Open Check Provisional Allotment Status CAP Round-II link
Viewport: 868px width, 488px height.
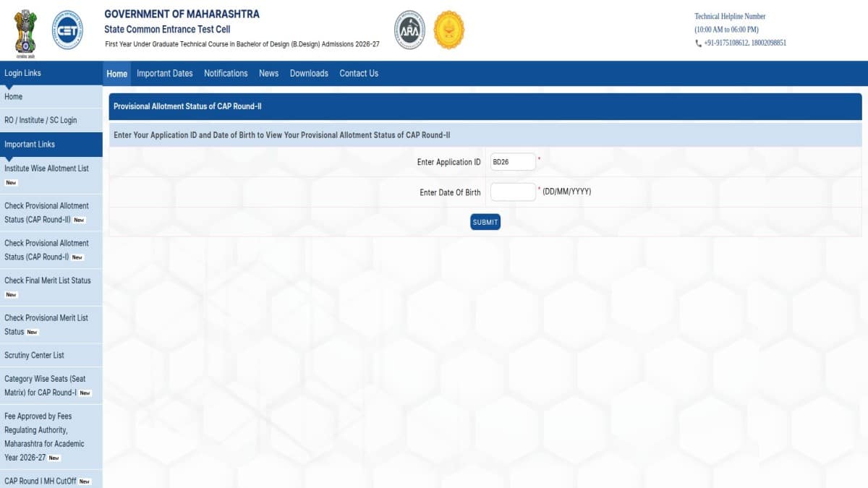click(51, 213)
